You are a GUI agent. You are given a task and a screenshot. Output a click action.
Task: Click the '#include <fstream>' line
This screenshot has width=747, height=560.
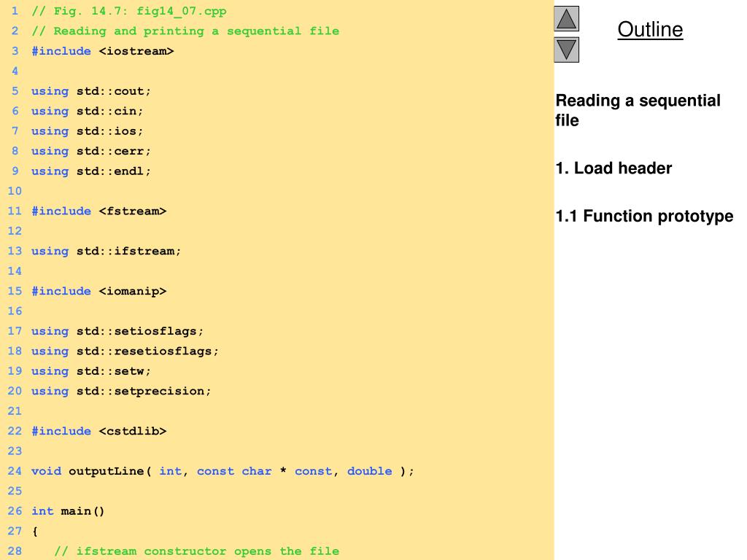point(98,211)
